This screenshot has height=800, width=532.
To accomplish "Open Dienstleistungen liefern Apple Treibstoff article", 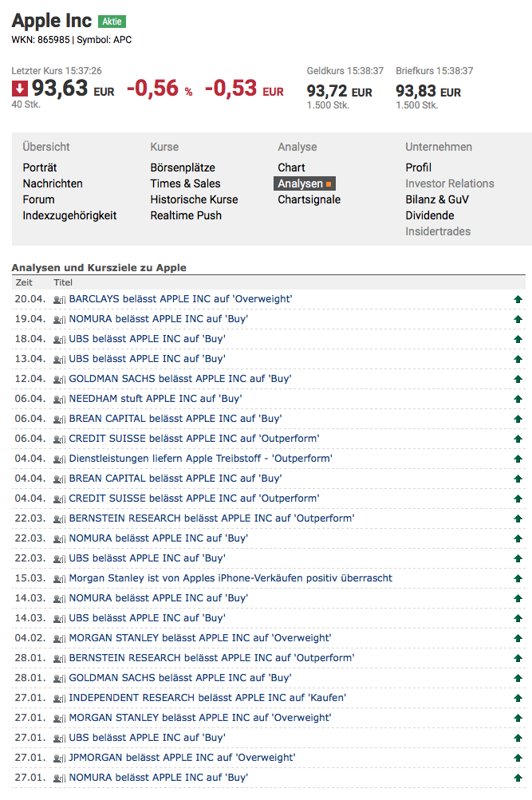I will click(x=201, y=458).
